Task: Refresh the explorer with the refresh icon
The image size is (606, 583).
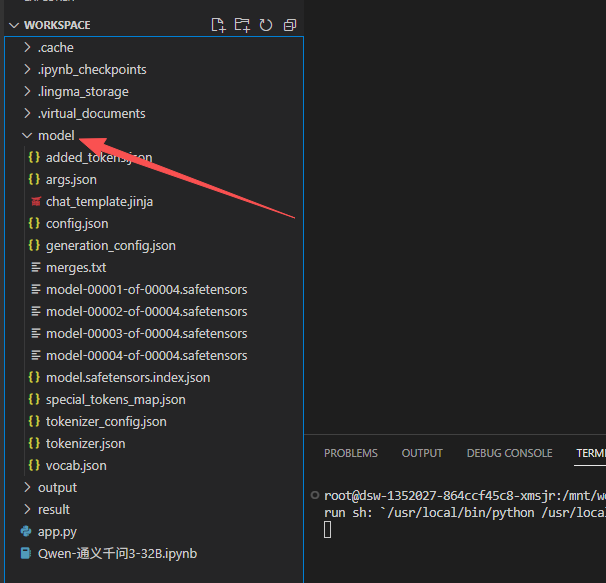Action: pos(266,25)
